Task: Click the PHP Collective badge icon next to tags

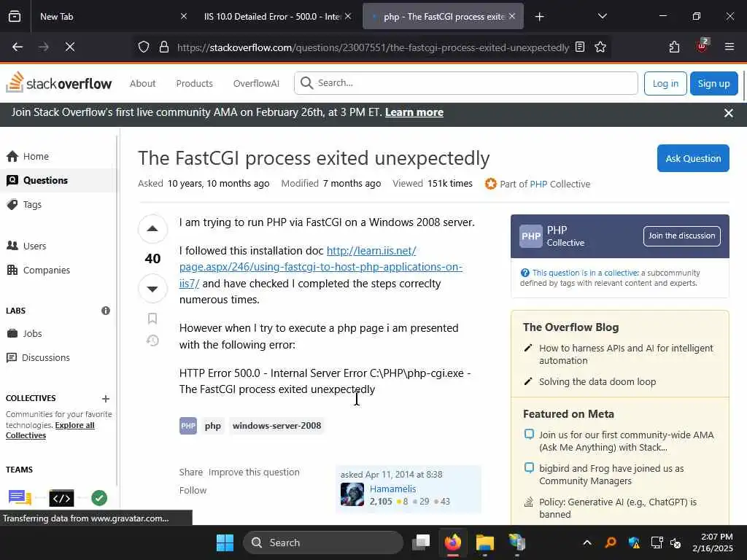Action: (188, 426)
